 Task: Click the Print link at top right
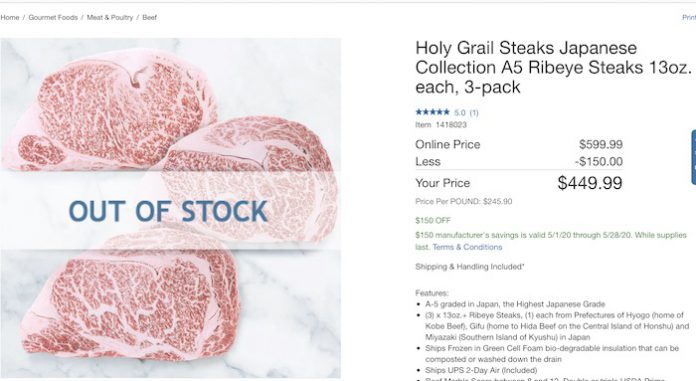(x=689, y=17)
